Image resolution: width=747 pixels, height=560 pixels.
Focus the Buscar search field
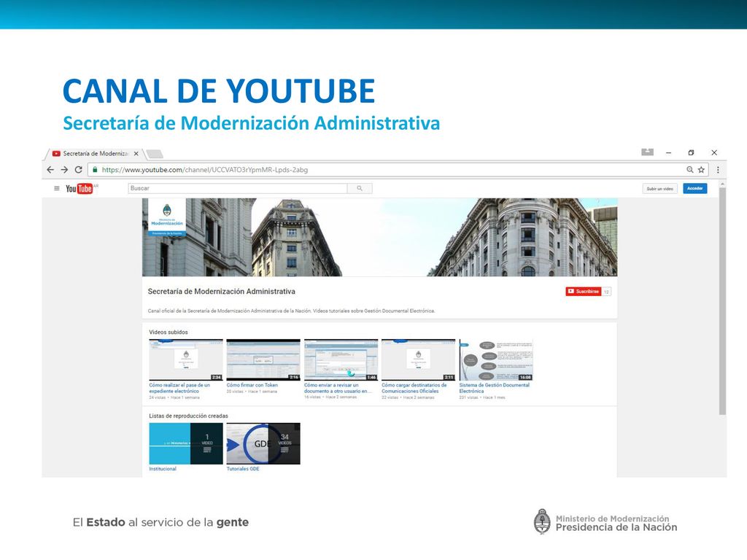pos(238,189)
